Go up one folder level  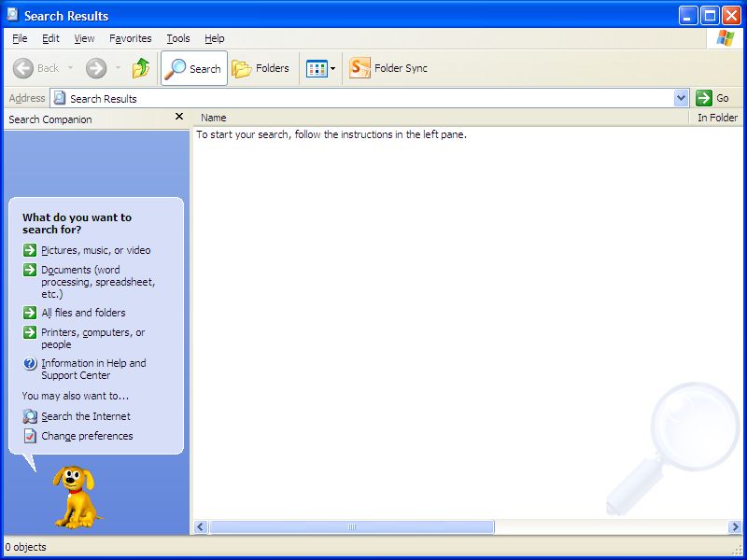[141, 68]
